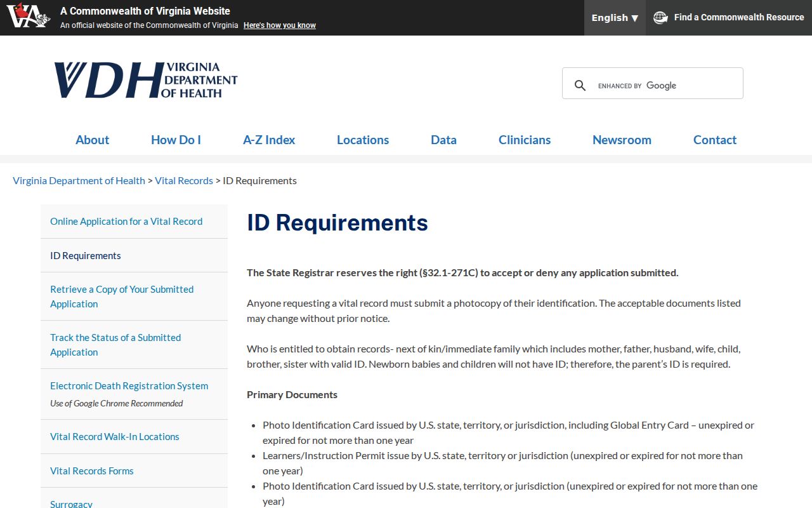Open Track the Status of a Submitted Application
The image size is (812, 508).
[115, 345]
